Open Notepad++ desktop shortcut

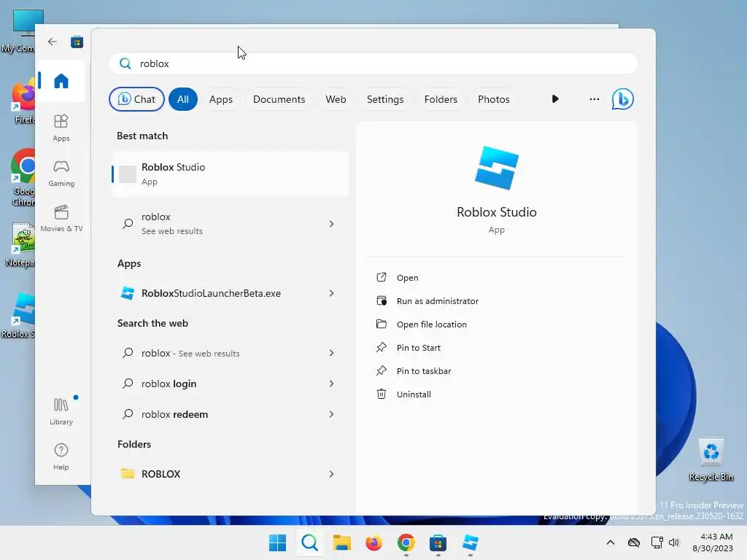coord(23,245)
